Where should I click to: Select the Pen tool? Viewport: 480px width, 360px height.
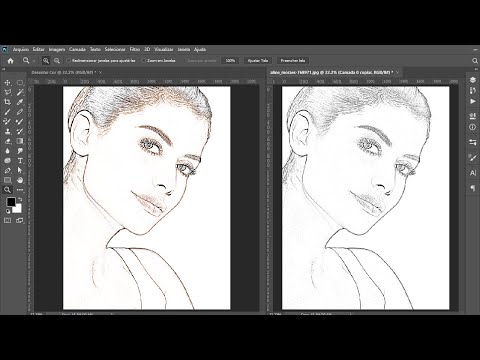pyautogui.click(x=7, y=170)
